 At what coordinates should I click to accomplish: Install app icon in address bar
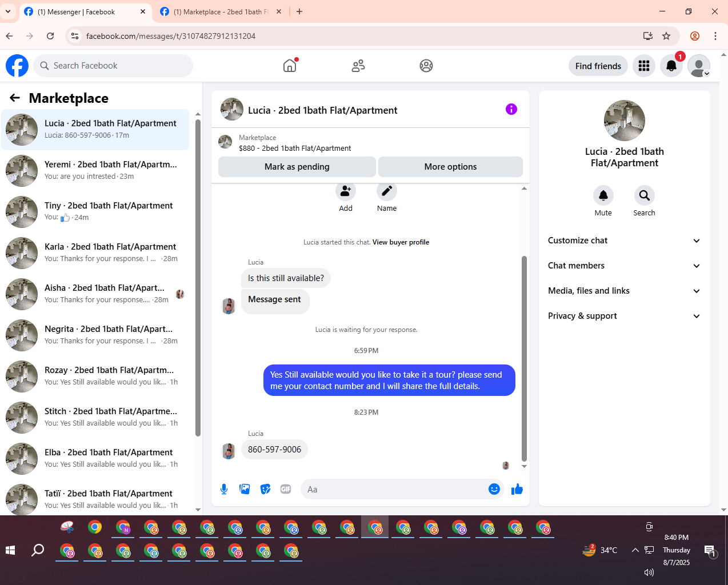648,36
